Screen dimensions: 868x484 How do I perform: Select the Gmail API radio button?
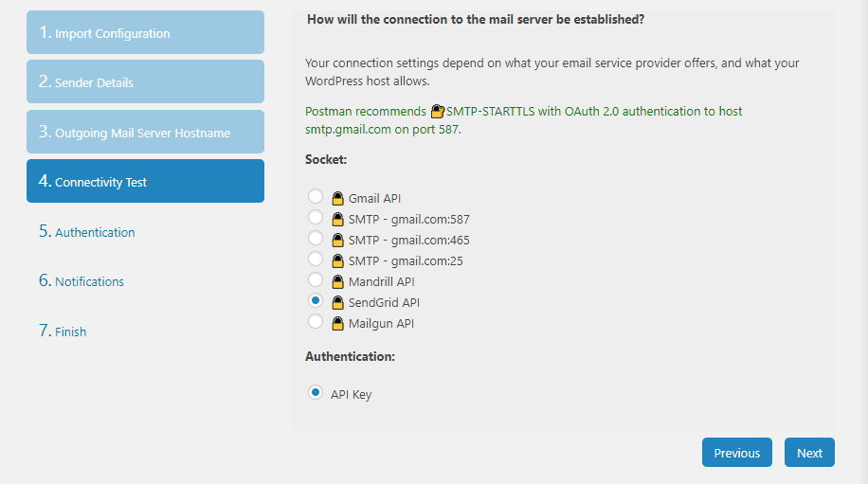coord(316,197)
